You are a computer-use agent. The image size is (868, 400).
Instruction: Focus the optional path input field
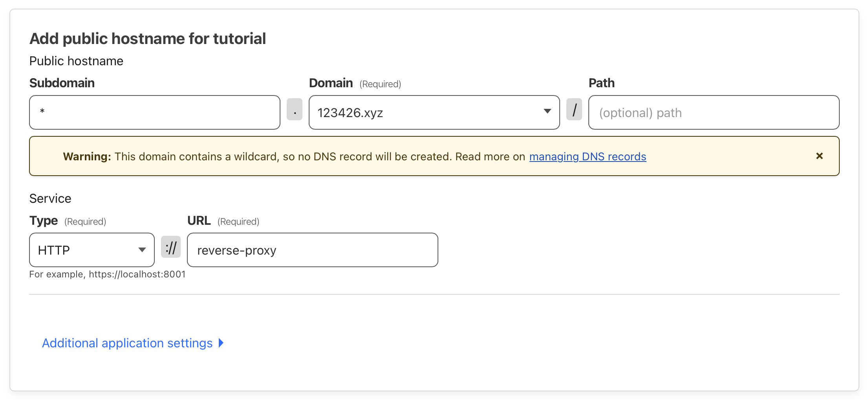pyautogui.click(x=714, y=112)
